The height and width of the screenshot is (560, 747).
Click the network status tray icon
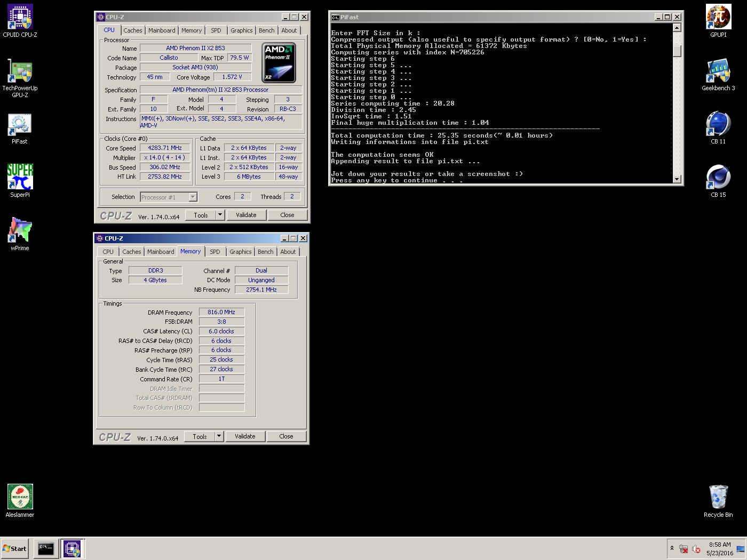click(684, 549)
